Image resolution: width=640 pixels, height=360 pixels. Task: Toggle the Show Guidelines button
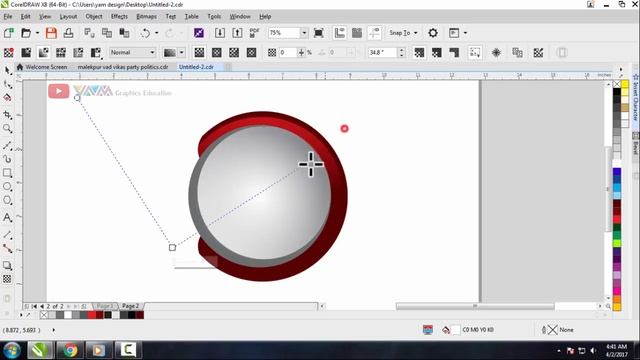[374, 33]
